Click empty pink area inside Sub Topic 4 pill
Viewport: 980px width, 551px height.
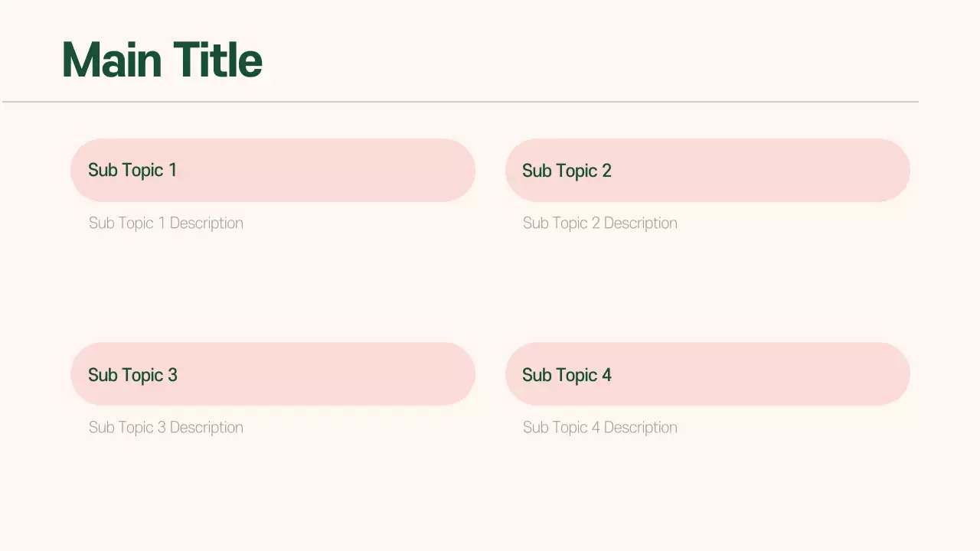pyautogui.click(x=766, y=374)
